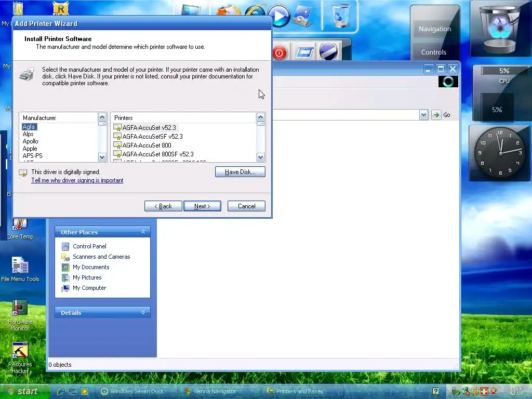532x399 pixels.
Task: Open the Scanners and Cameras link
Action: (x=101, y=257)
